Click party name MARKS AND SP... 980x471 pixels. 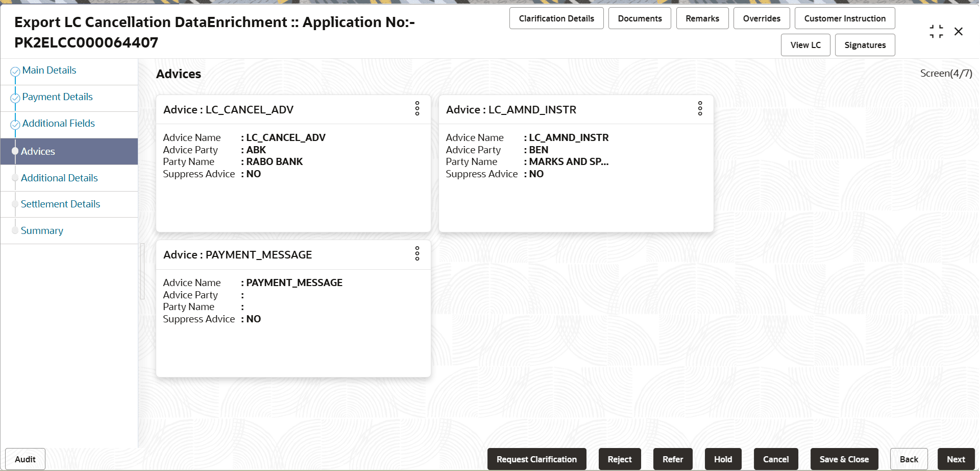pos(569,162)
